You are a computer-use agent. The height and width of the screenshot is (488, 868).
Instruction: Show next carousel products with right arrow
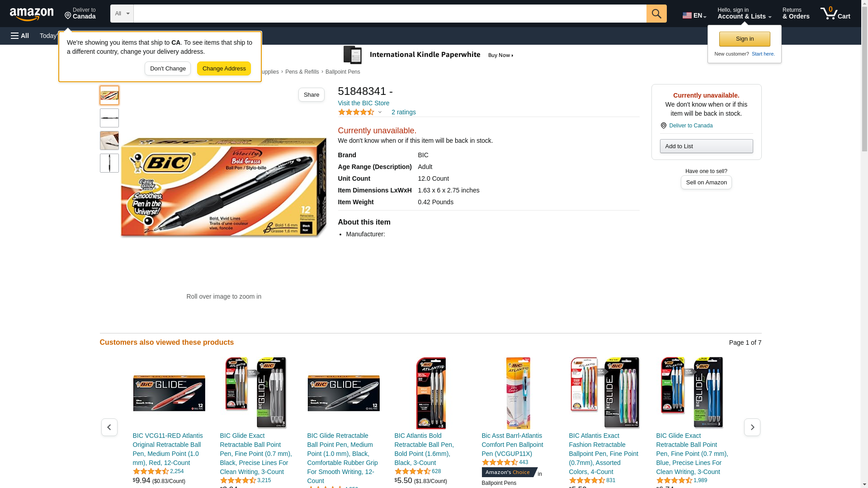(x=752, y=427)
